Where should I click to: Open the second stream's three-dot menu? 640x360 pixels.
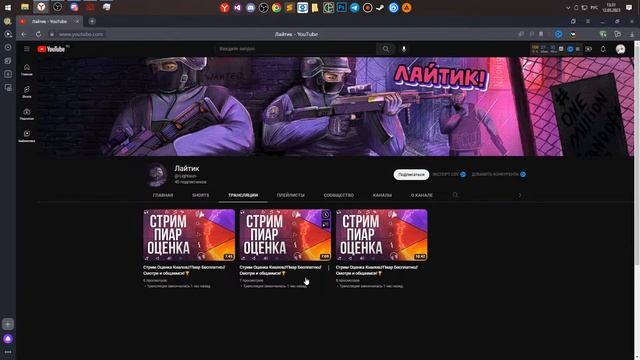(329, 268)
